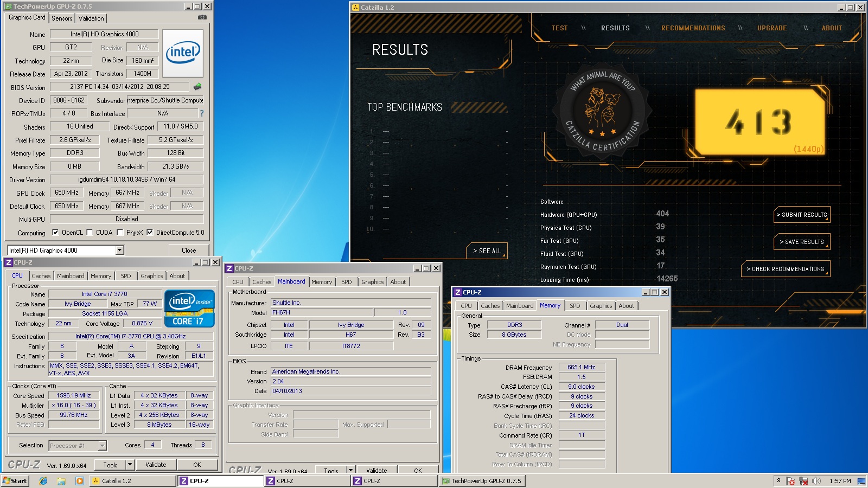Open Graphics tab in CPU-Z memory window

[601, 306]
